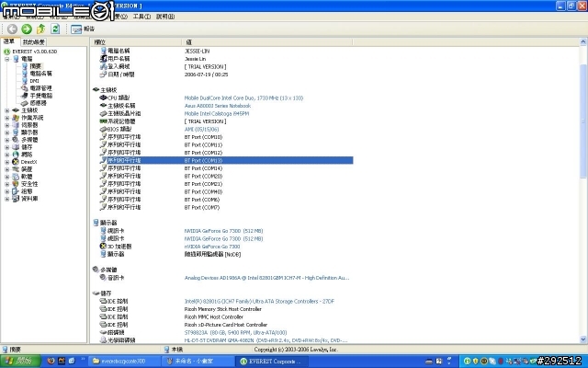Click the 主機板 motherboard icon in the tree

click(16, 110)
